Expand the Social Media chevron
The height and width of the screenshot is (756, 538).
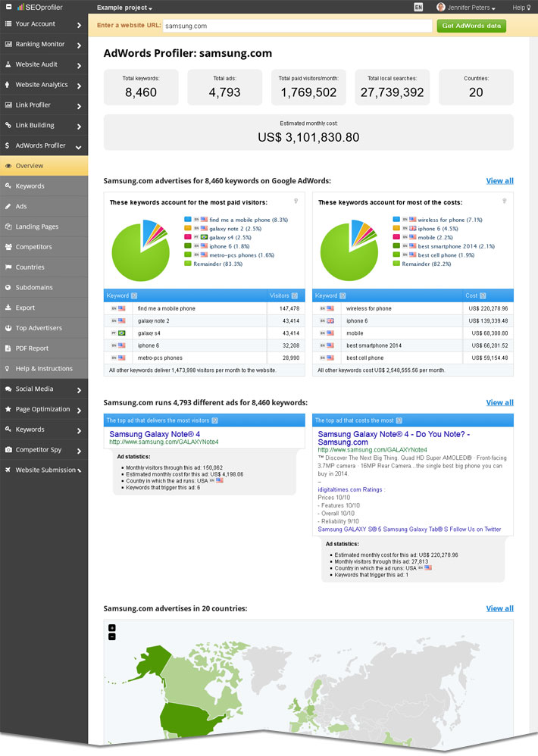pyautogui.click(x=79, y=389)
